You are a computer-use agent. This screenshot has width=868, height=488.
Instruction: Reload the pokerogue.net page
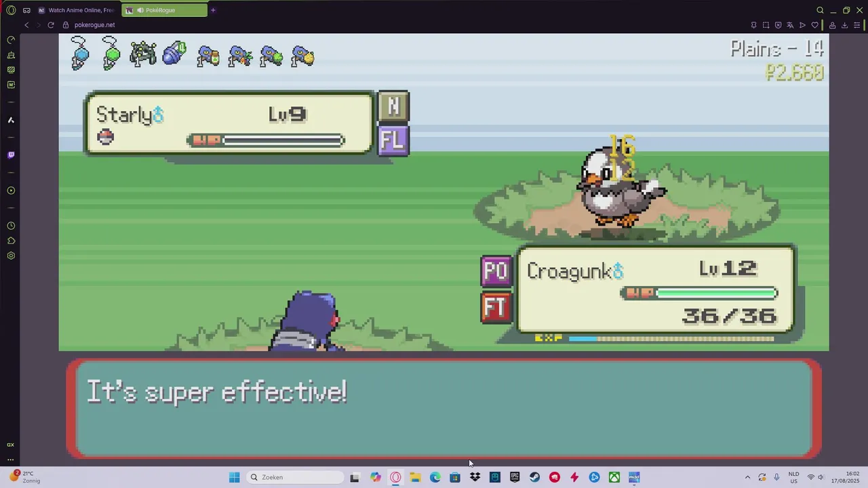pyautogui.click(x=51, y=25)
